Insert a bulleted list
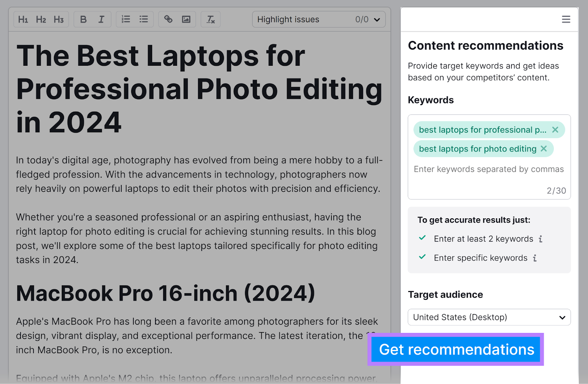Image resolution: width=588 pixels, height=384 pixels. click(x=143, y=19)
